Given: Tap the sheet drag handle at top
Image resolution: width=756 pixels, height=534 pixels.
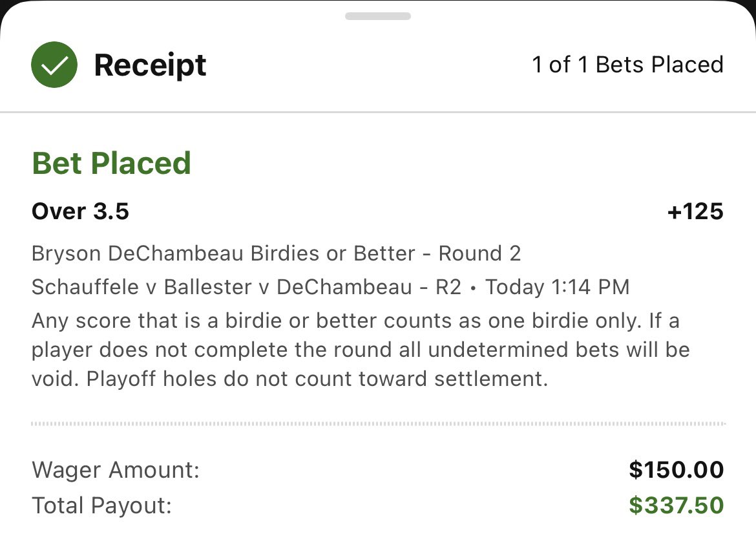Looking at the screenshot, I should (378, 16).
